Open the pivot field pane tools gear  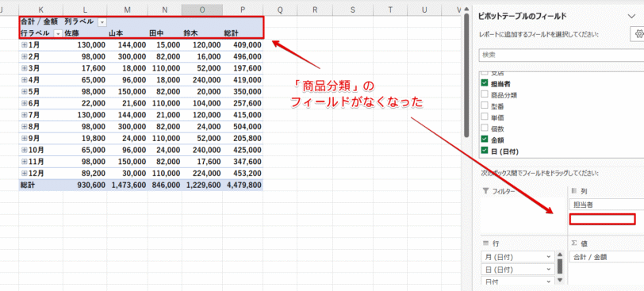click(638, 35)
